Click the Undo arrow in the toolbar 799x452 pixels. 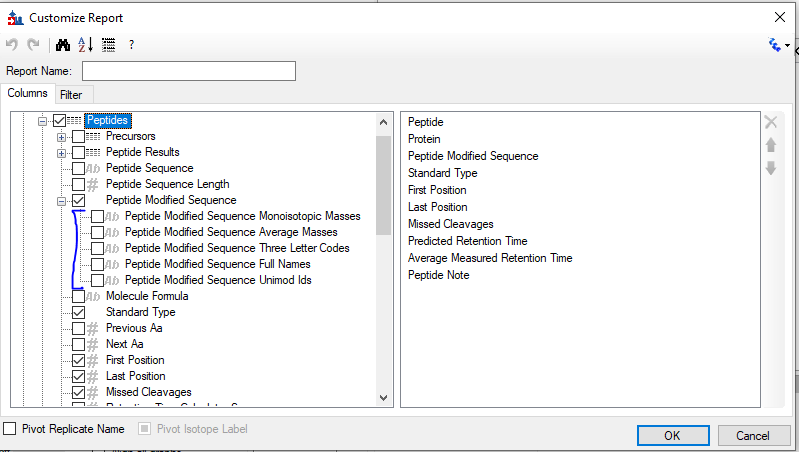click(12, 45)
